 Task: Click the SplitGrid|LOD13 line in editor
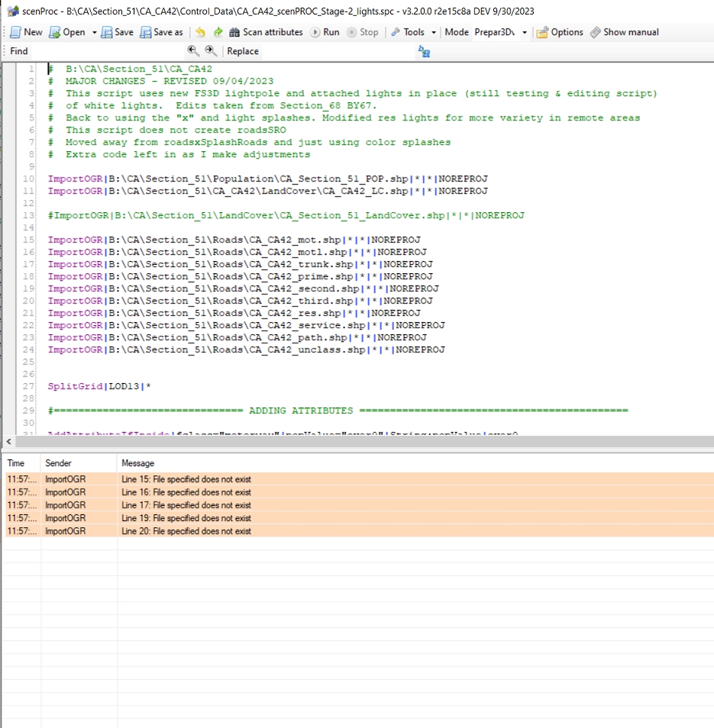(x=99, y=386)
